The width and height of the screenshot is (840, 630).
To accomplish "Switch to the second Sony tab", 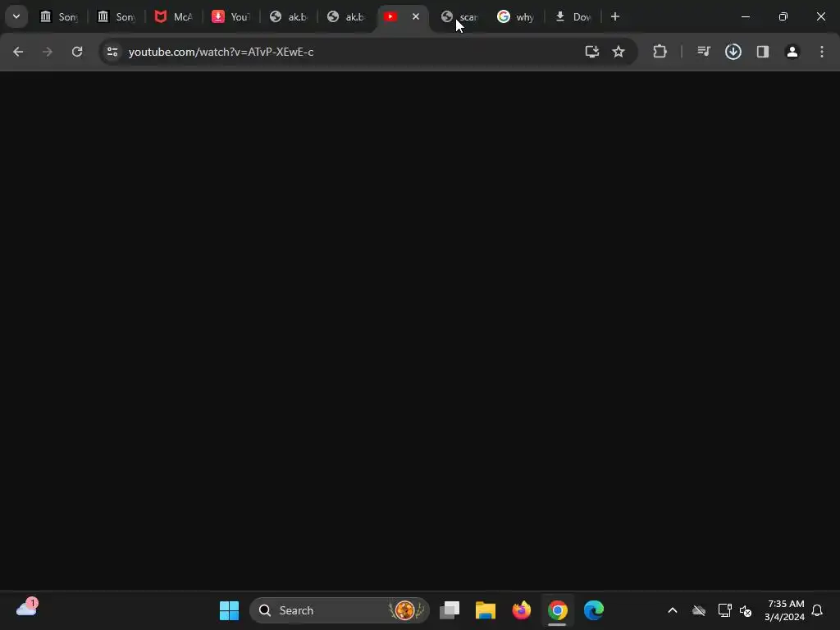I will (116, 17).
